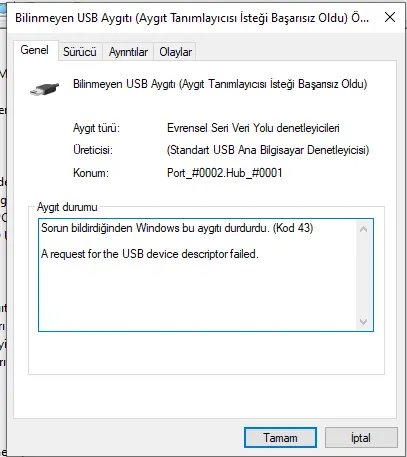Image resolution: width=407 pixels, height=457 pixels.
Task: Click the status box scroll down arrow
Action: click(364, 321)
